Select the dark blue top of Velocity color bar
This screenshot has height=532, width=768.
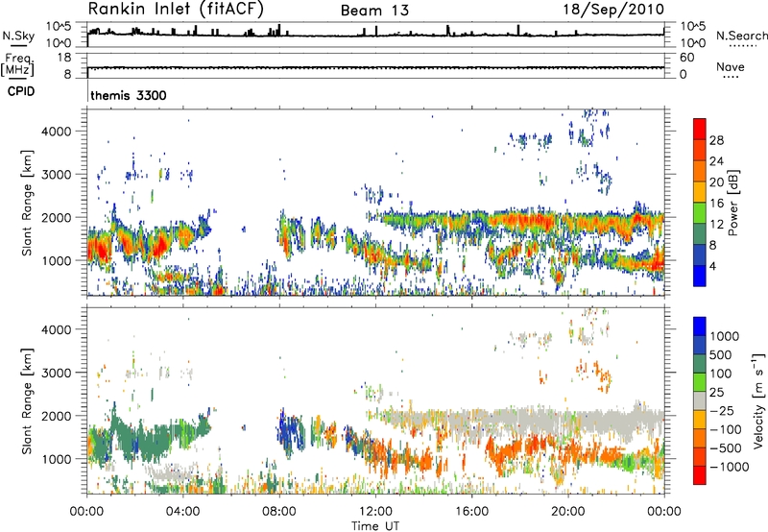(x=700, y=326)
